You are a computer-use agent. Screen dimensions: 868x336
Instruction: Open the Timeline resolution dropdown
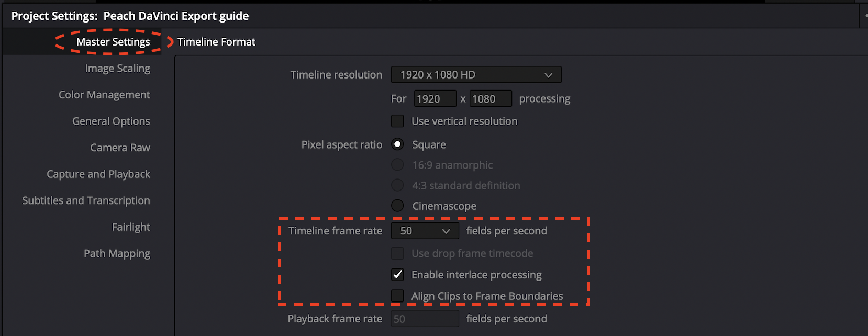pyautogui.click(x=476, y=75)
